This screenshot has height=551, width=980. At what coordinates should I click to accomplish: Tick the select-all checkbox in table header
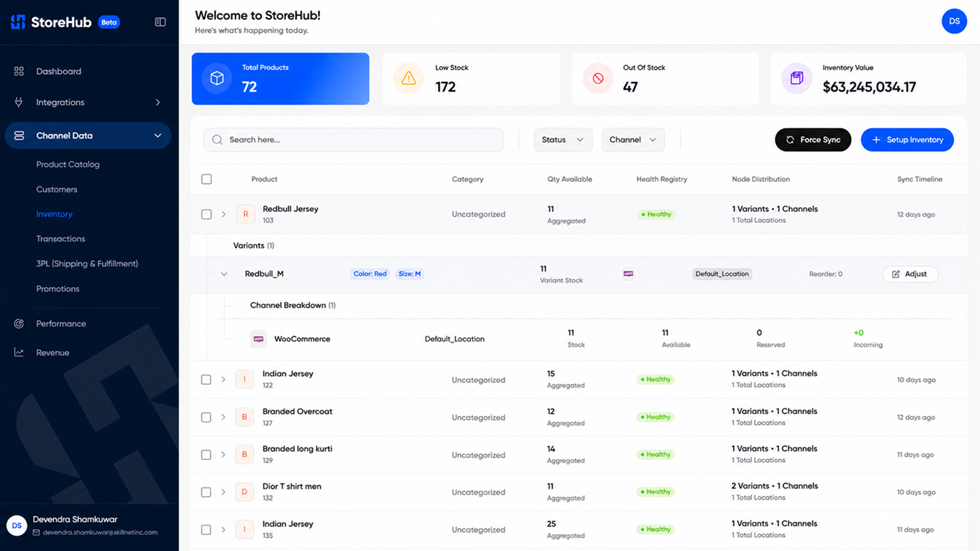point(206,179)
